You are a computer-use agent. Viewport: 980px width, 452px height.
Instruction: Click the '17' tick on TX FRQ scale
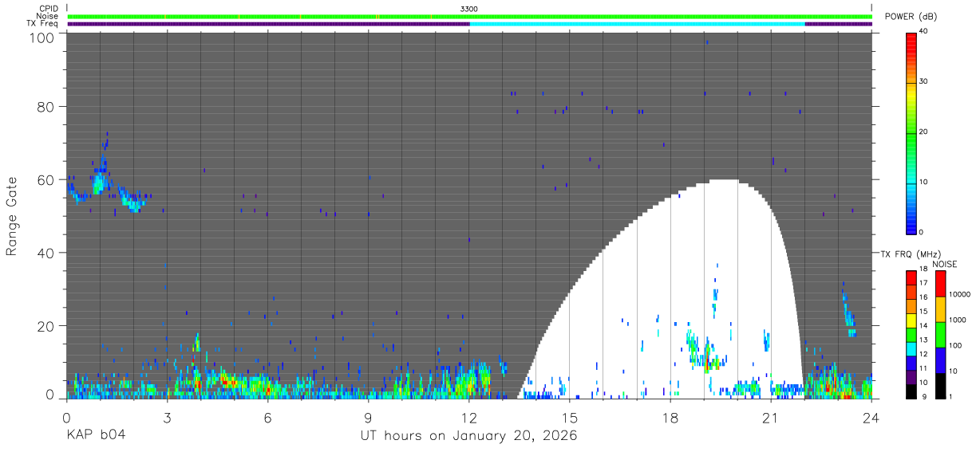coord(923,283)
